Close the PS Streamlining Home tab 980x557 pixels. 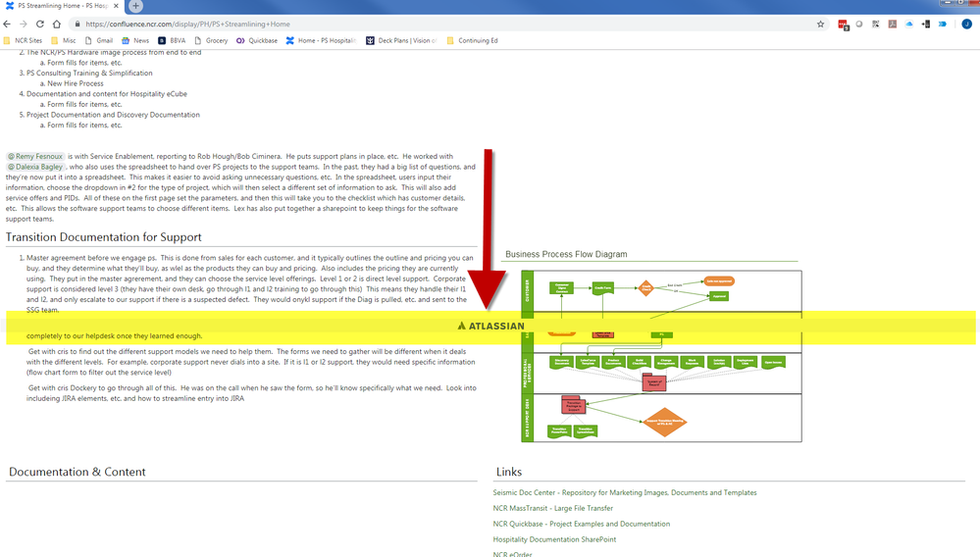pyautogui.click(x=116, y=6)
